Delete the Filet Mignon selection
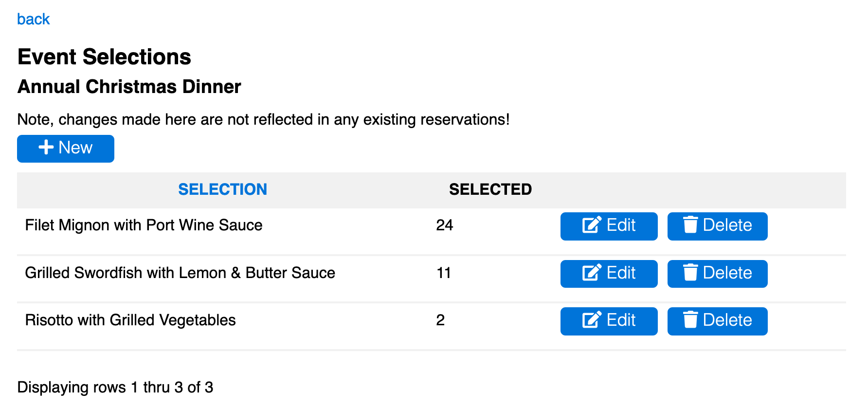The image size is (868, 410). pos(718,226)
